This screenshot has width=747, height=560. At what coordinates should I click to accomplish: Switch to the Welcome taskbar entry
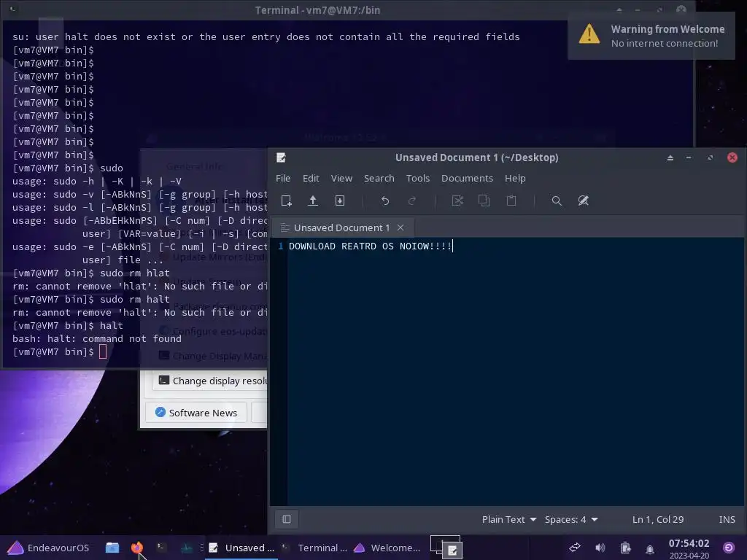387,548
